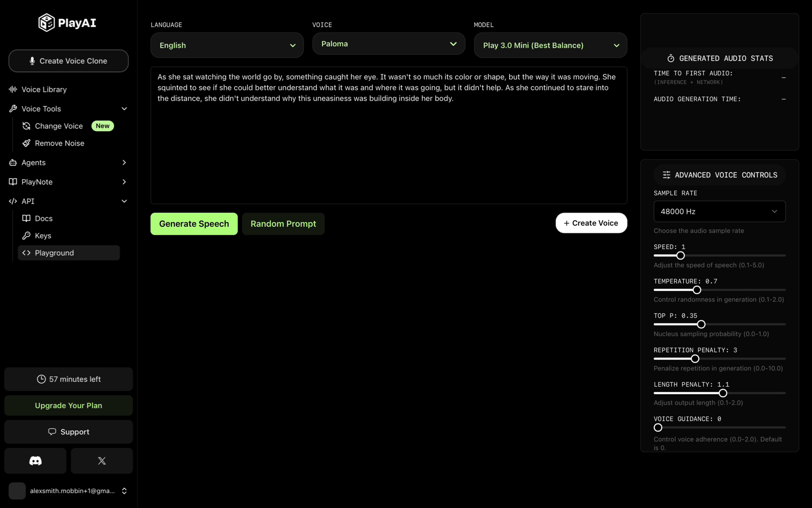Click the 'Time to First Audio:' label

[x=693, y=73]
